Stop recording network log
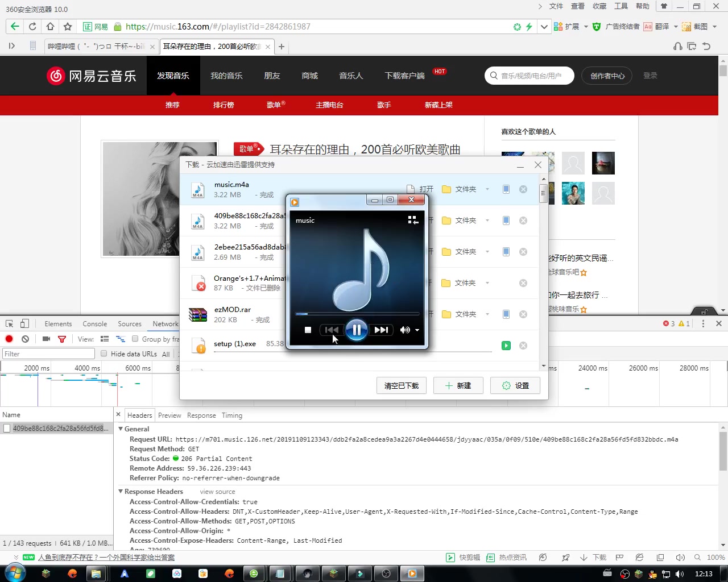728x582 pixels. pyautogui.click(x=9, y=339)
